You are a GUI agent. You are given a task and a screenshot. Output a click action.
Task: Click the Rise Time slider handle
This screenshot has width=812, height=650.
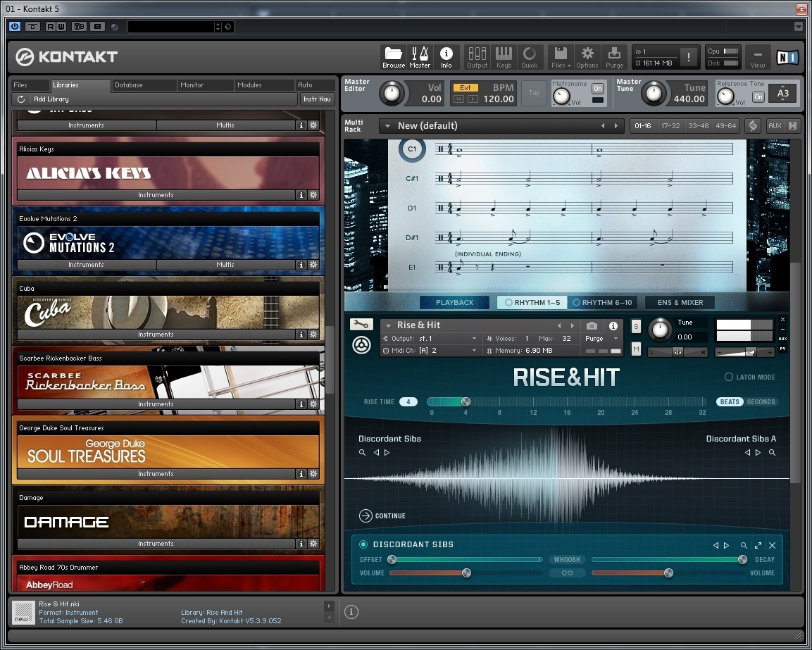coord(466,402)
